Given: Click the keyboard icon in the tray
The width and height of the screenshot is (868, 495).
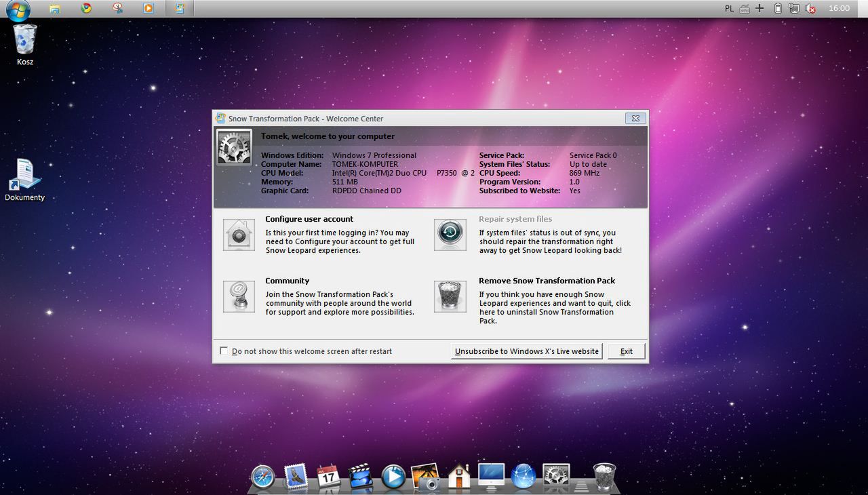Looking at the screenshot, I should click(x=745, y=8).
